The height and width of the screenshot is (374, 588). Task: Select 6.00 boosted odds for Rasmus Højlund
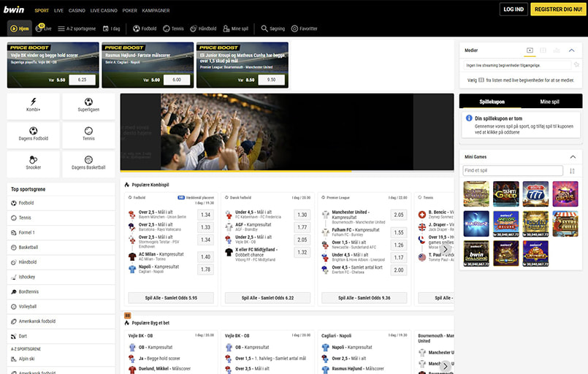(177, 80)
